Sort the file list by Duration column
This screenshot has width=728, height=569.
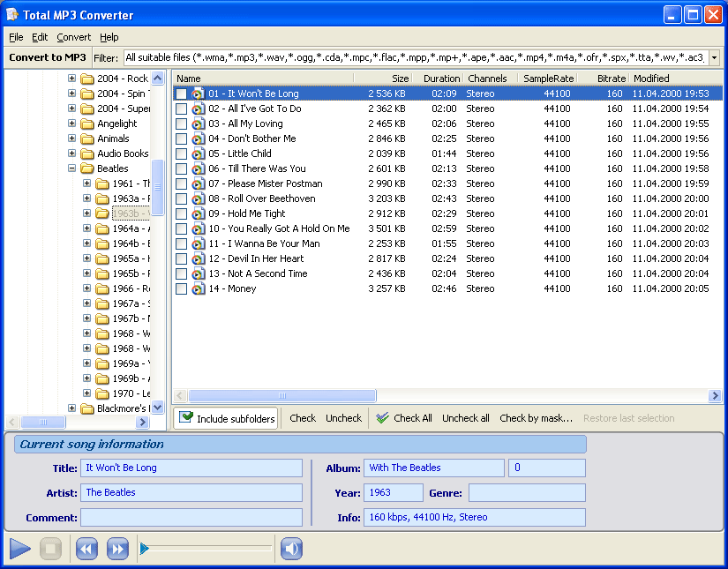(x=438, y=79)
